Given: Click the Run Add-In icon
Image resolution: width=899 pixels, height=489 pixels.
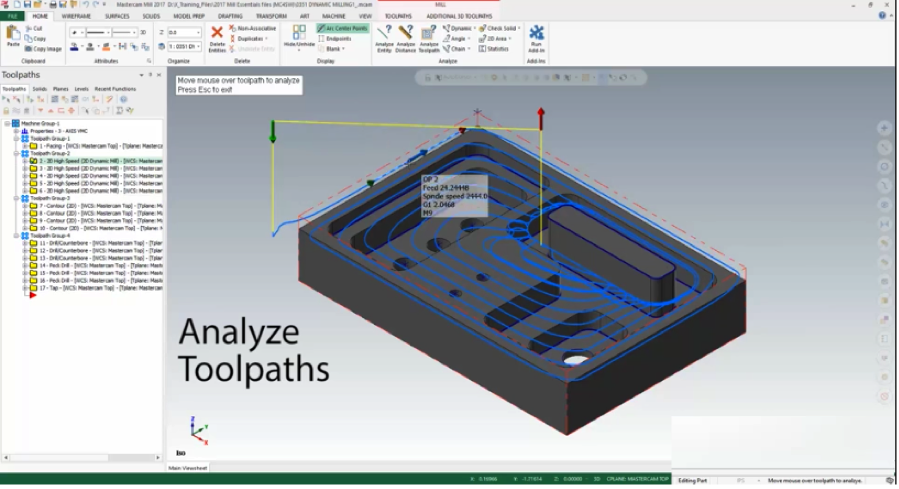Looking at the screenshot, I should pyautogui.click(x=536, y=33).
